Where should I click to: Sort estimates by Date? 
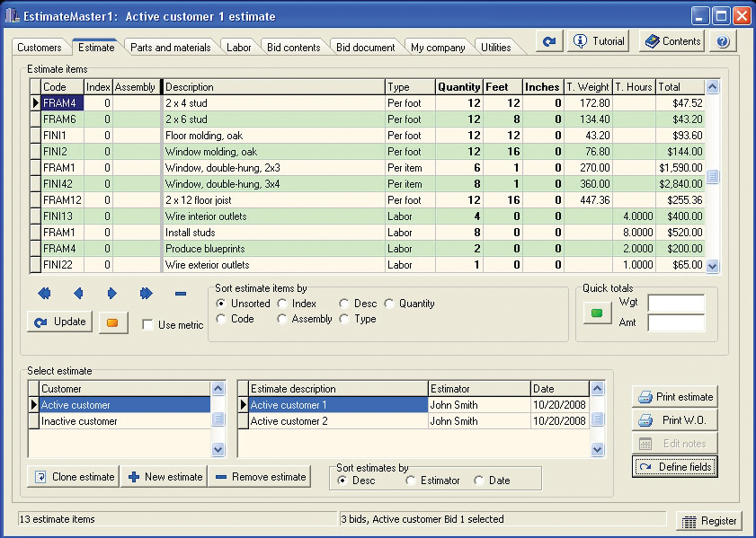(479, 481)
